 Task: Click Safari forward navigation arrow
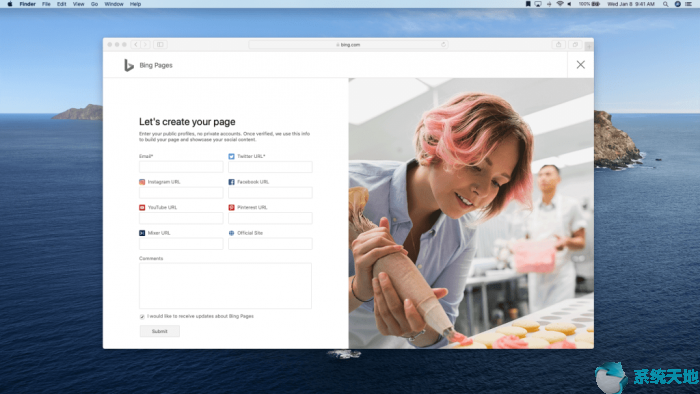(x=146, y=45)
